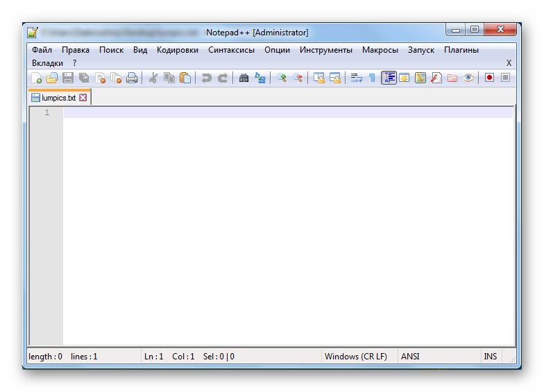Minimize the Notepad++ window

[456, 30]
